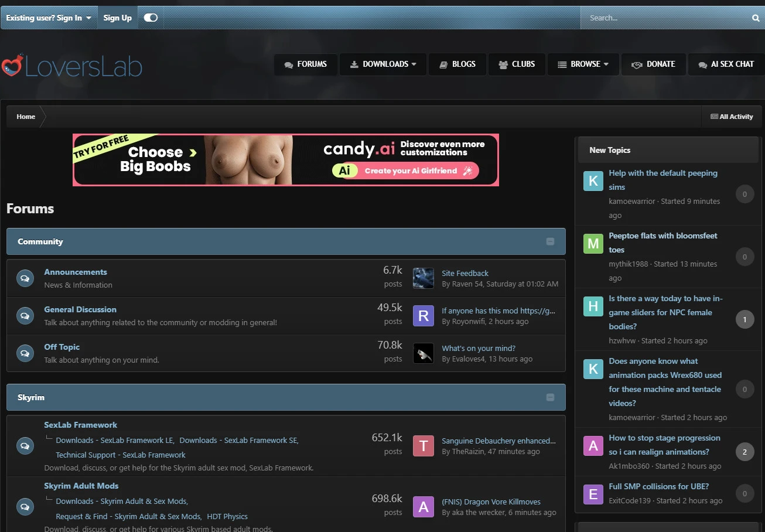Open the General Discussion forum link
This screenshot has height=532, width=765.
click(x=80, y=309)
